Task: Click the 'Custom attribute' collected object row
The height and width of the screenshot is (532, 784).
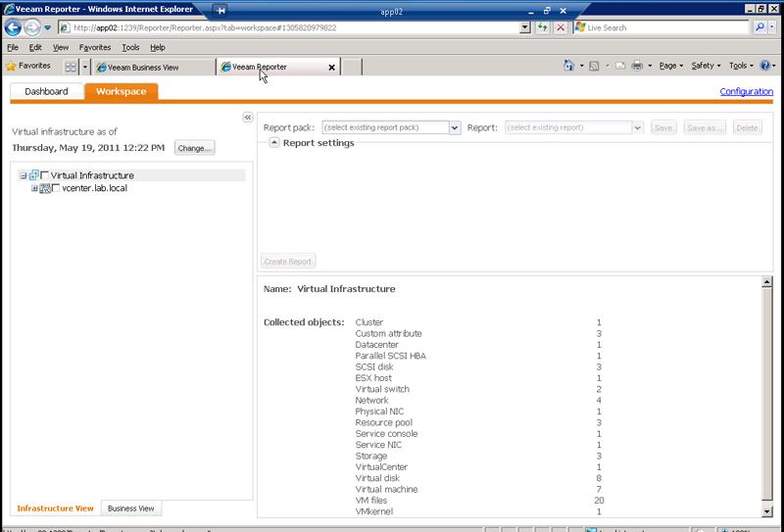Action: (x=478, y=333)
